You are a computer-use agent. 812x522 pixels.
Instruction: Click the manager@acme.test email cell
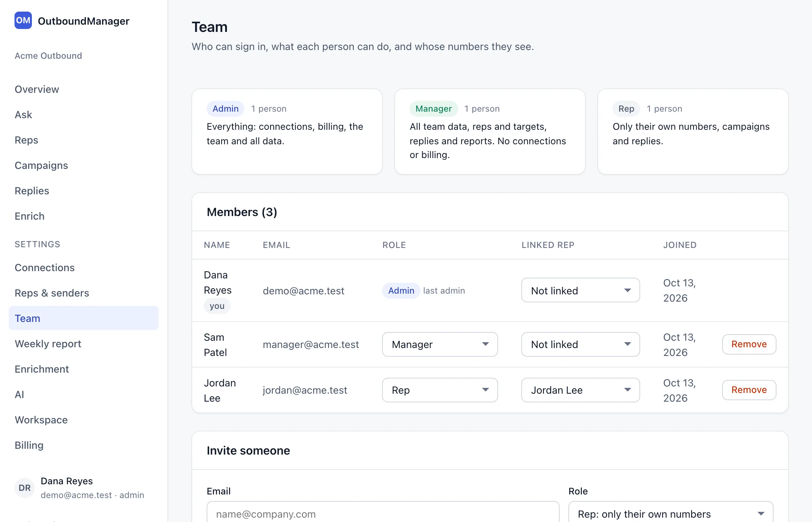pyautogui.click(x=311, y=344)
